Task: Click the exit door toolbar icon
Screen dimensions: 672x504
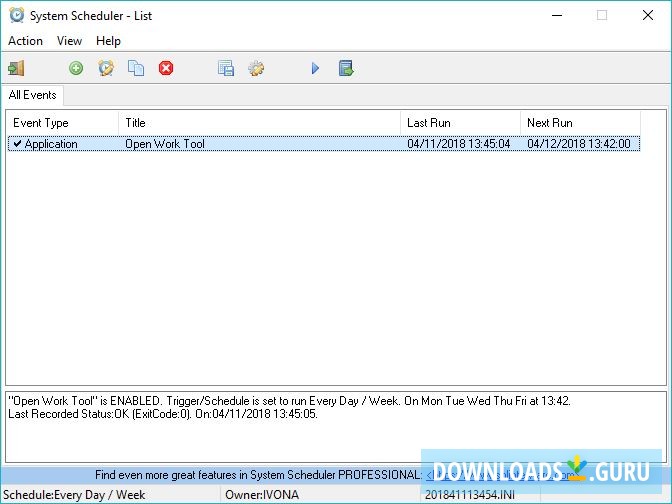Action: [16, 68]
